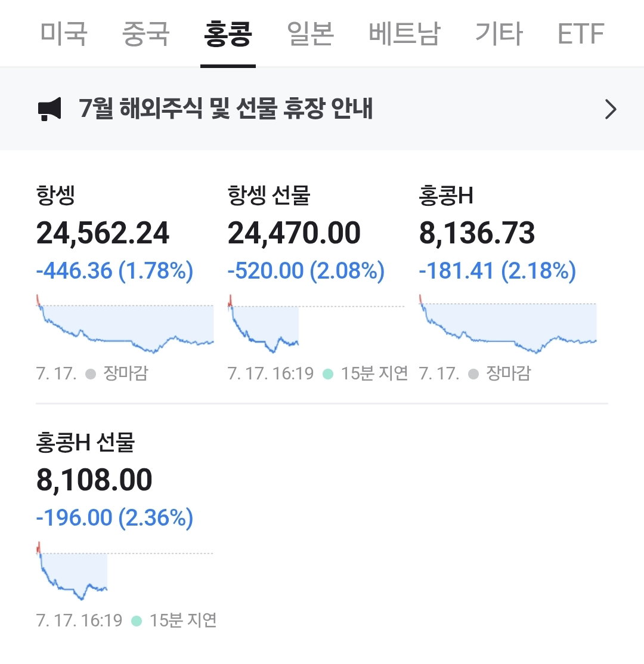The width and height of the screenshot is (644, 664).
Task: Select the 홍콩 tab
Action: 228,33
